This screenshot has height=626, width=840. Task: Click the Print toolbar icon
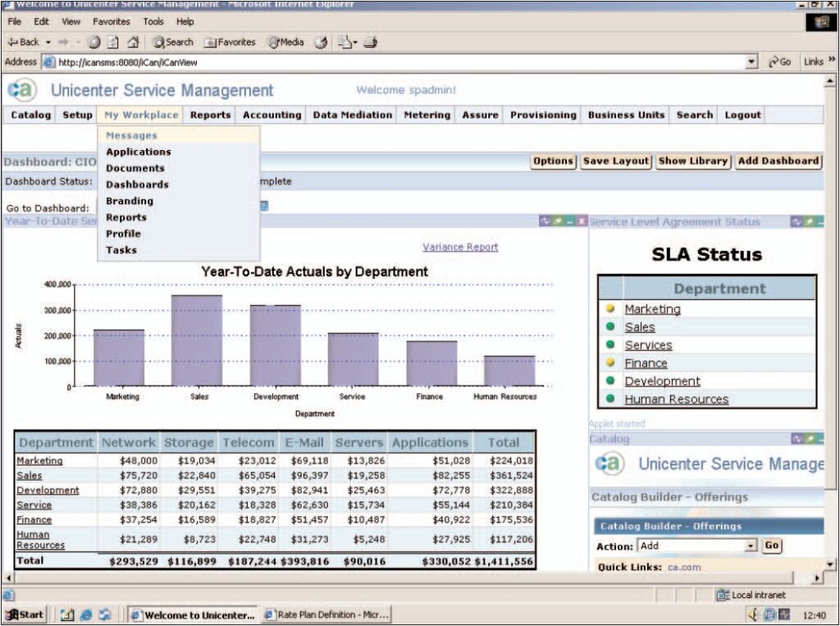coord(370,42)
